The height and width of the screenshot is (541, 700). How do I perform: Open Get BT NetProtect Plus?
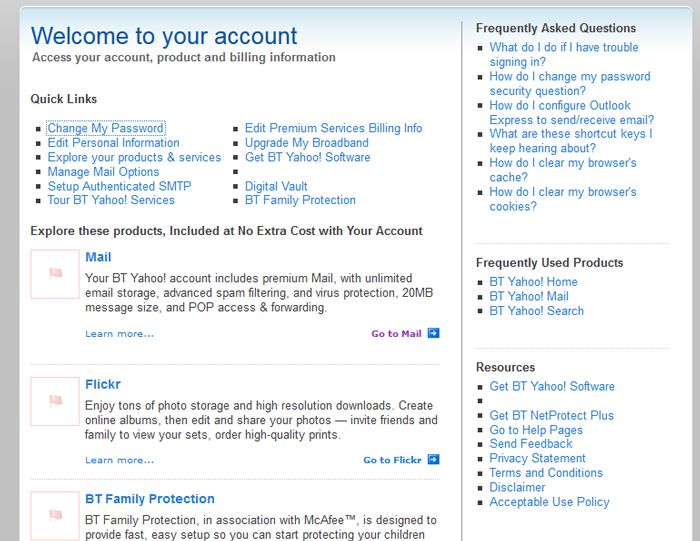pyautogui.click(x=551, y=415)
